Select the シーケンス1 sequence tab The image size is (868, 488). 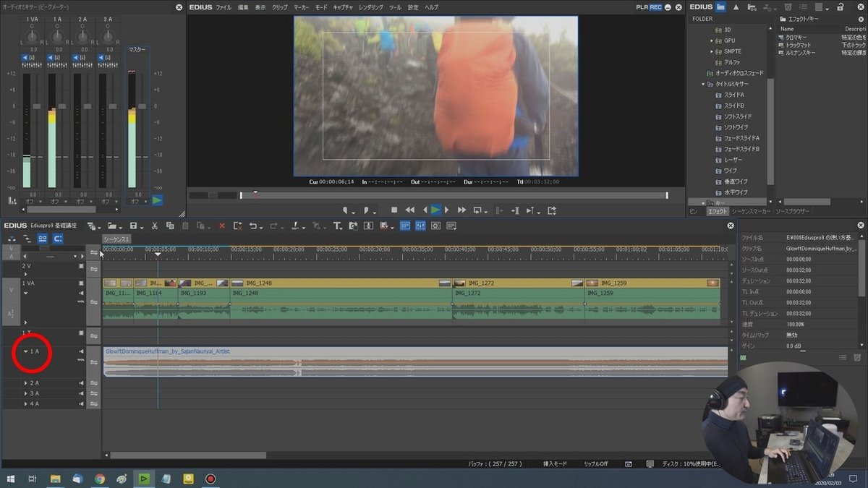click(x=116, y=239)
